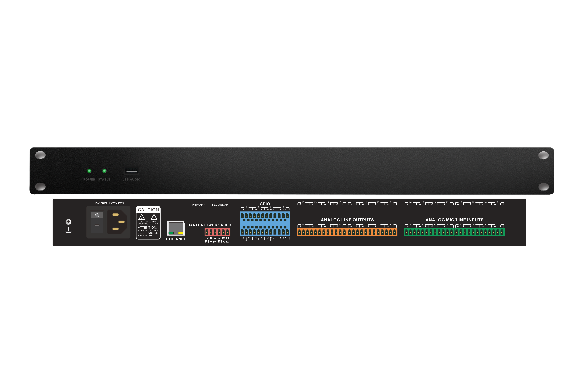Viewport: 588px width, 392px height.
Task: Click the 'POWER' label under front LED
Action: 89,180
